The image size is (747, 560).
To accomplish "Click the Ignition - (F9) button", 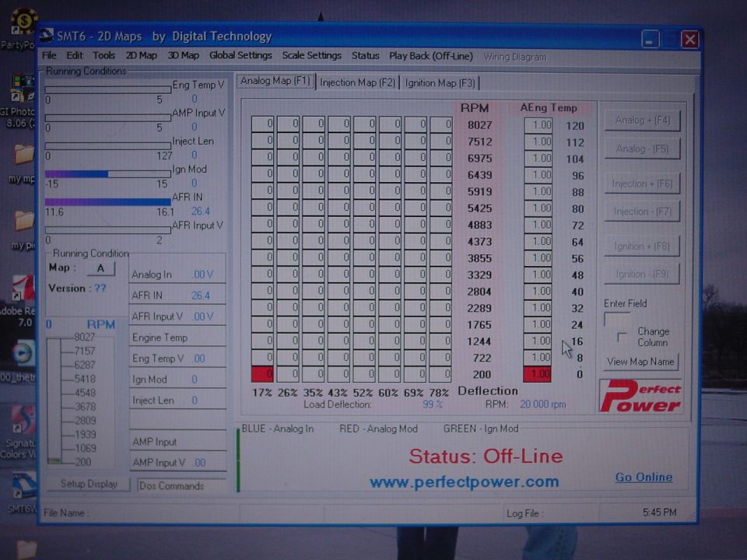I will click(642, 275).
